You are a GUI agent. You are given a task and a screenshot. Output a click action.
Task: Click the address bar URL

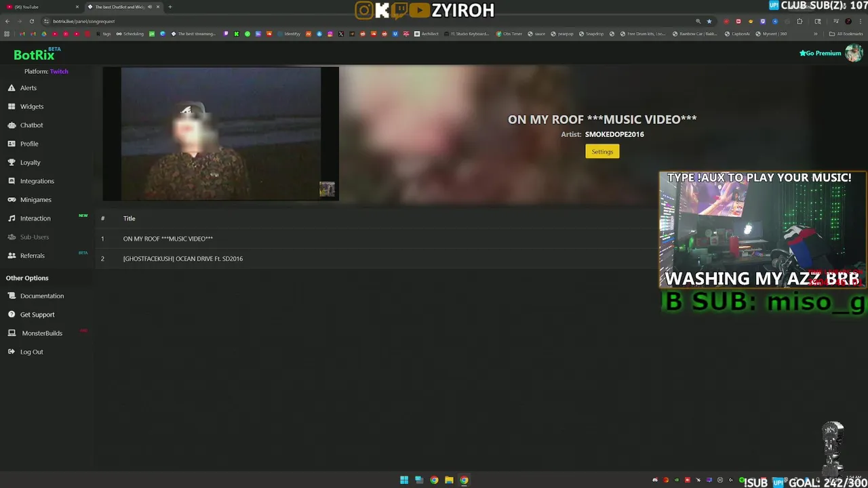[x=84, y=21]
